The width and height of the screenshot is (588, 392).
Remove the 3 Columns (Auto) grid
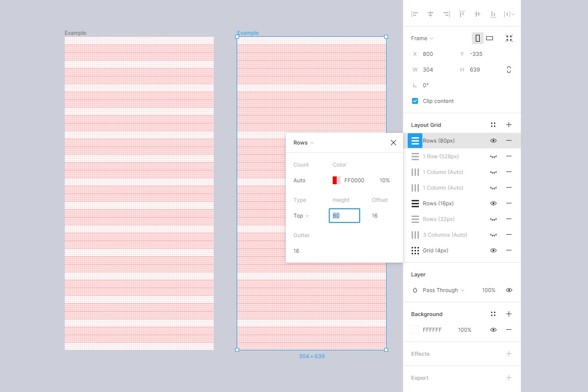509,235
